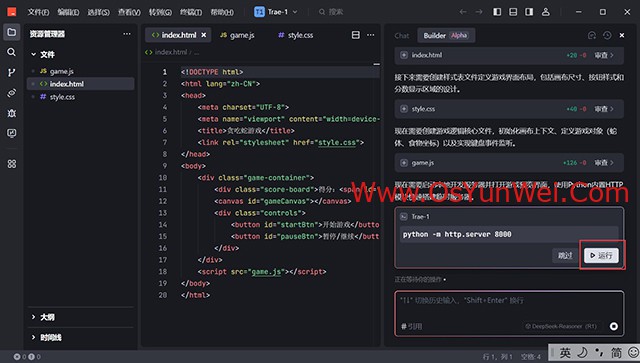The height and width of the screenshot is (363, 640).
Task: Open the 终端 Terminal menu
Action: (191, 12)
